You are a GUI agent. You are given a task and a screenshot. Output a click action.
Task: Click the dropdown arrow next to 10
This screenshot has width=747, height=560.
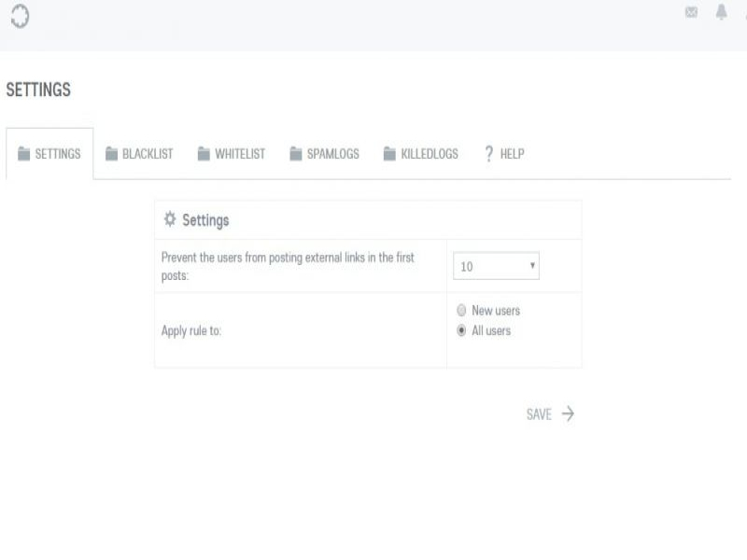[x=532, y=266]
